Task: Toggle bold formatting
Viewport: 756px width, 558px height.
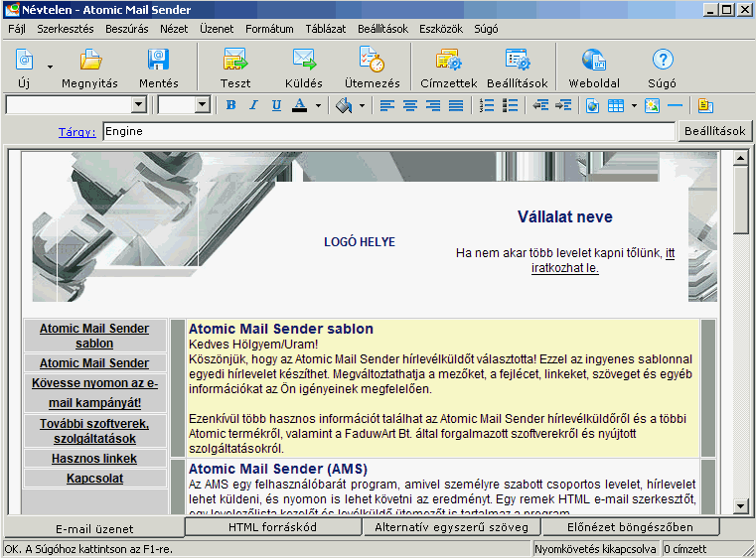Action: point(230,105)
